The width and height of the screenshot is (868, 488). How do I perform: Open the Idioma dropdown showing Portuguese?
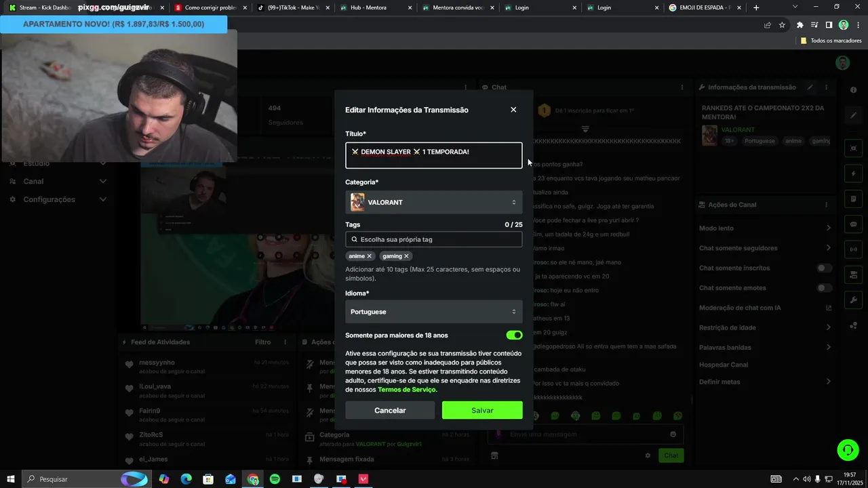434,312
